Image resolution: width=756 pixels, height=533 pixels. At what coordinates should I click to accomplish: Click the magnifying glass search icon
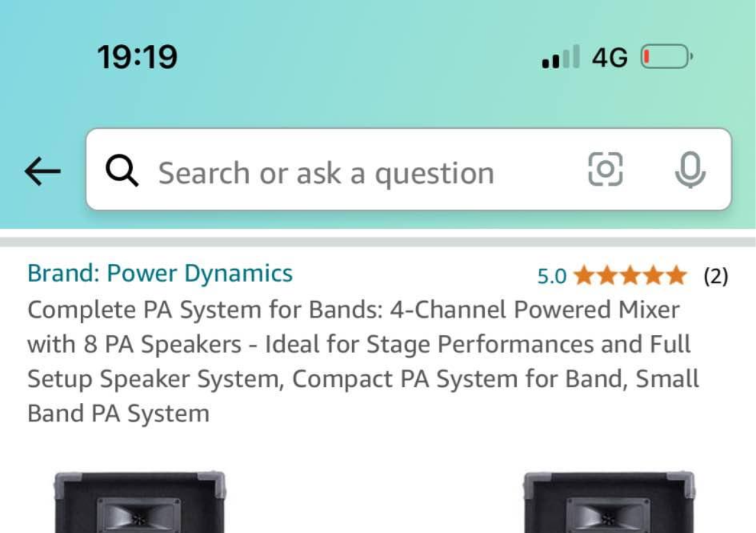(121, 171)
